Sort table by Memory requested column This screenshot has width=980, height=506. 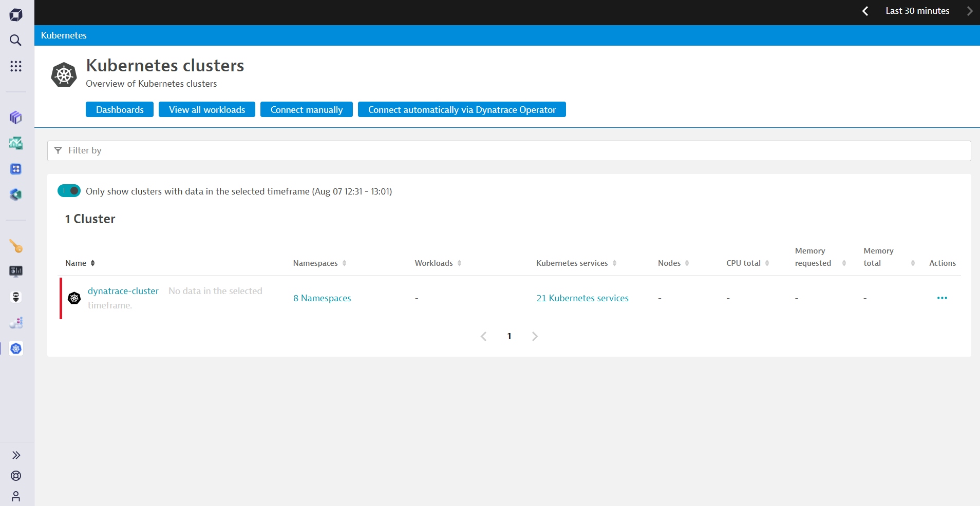pyautogui.click(x=820, y=257)
